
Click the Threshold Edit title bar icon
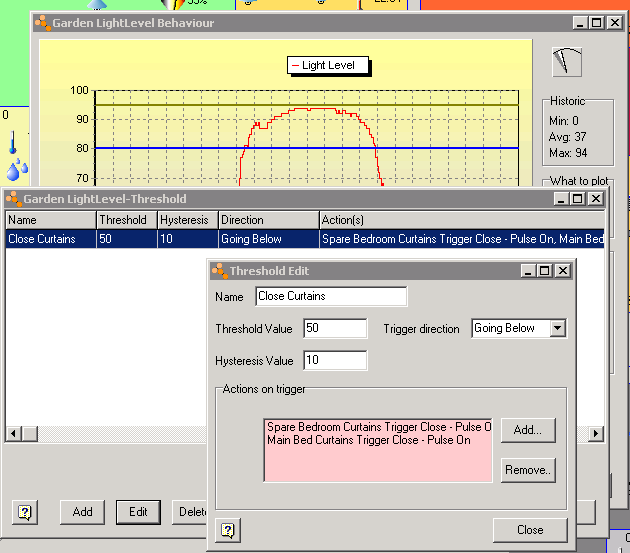coord(219,270)
